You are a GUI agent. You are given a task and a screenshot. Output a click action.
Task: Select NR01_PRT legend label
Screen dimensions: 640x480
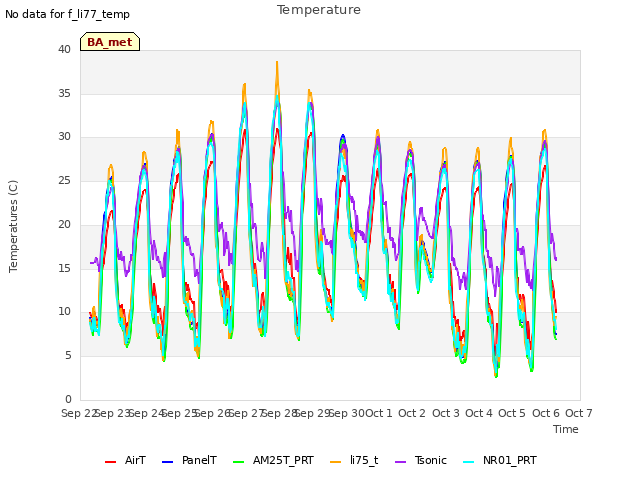[510, 460]
